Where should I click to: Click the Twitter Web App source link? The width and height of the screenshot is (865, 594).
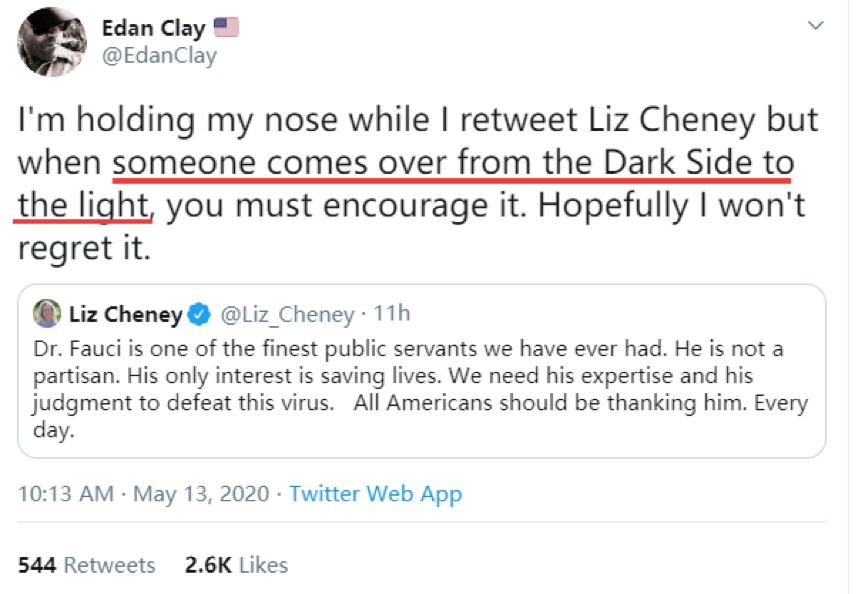375,494
